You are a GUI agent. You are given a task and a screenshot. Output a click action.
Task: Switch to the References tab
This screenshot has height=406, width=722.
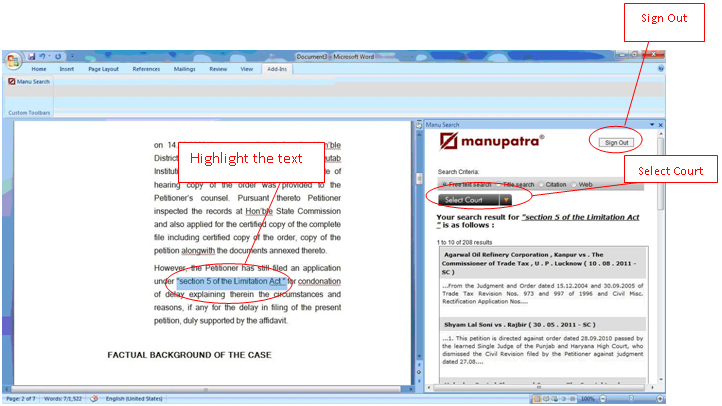(146, 69)
